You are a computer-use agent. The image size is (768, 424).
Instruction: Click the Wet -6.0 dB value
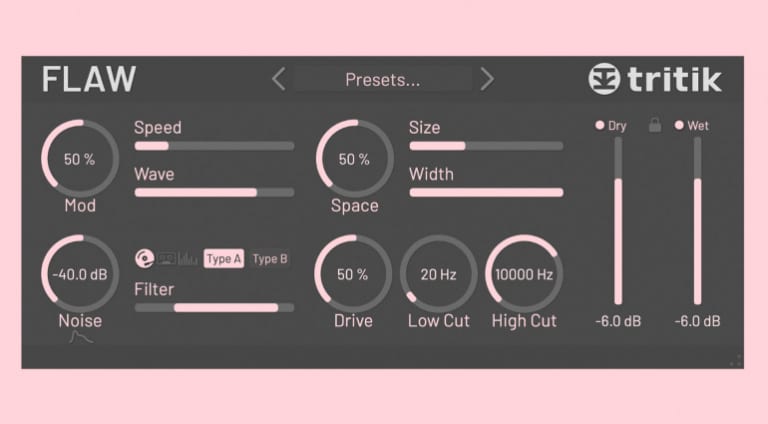[x=697, y=321]
